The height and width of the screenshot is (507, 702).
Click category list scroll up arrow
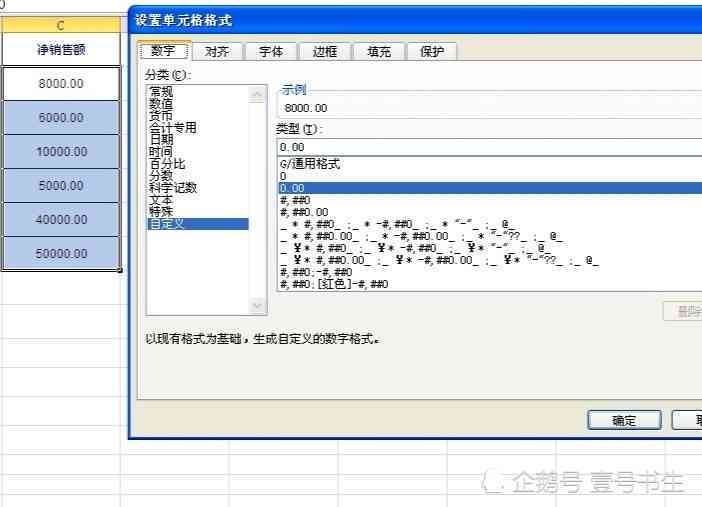tap(257, 94)
